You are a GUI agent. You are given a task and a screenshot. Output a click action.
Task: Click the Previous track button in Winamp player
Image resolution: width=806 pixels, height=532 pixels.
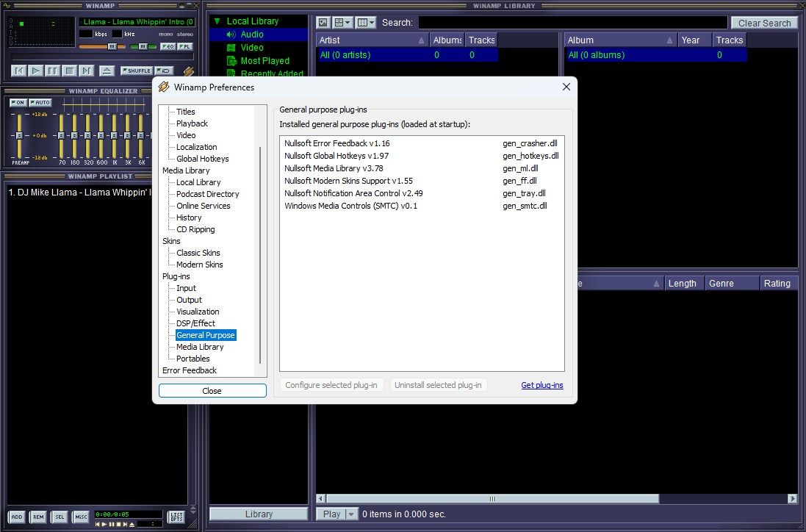click(x=18, y=71)
